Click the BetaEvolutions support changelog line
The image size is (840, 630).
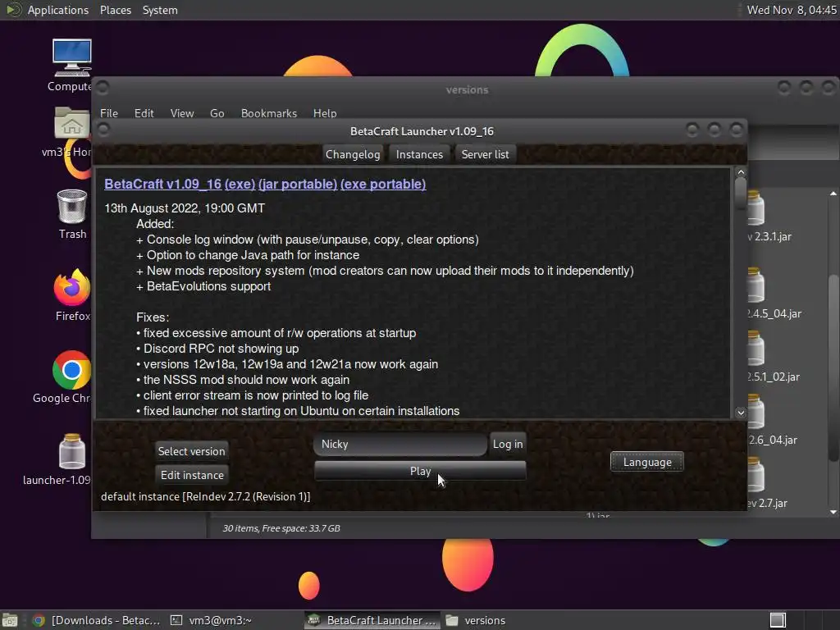203,286
